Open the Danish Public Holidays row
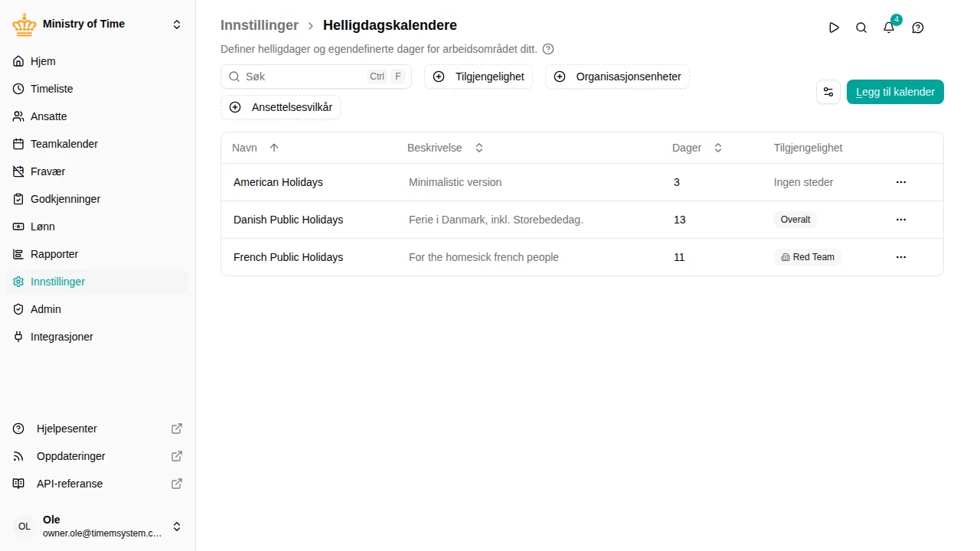This screenshot has width=980, height=551. [x=582, y=220]
